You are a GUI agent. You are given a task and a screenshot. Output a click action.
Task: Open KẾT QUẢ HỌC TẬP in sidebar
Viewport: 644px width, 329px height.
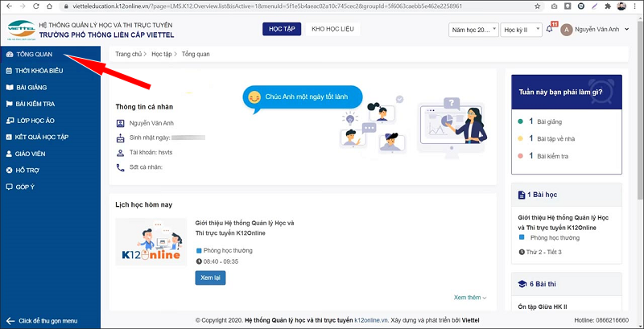coord(42,137)
